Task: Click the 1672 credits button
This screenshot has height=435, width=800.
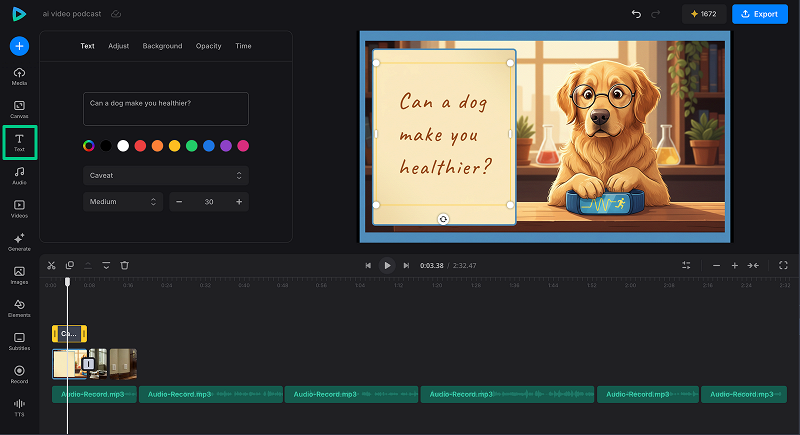Action: pyautogui.click(x=703, y=14)
